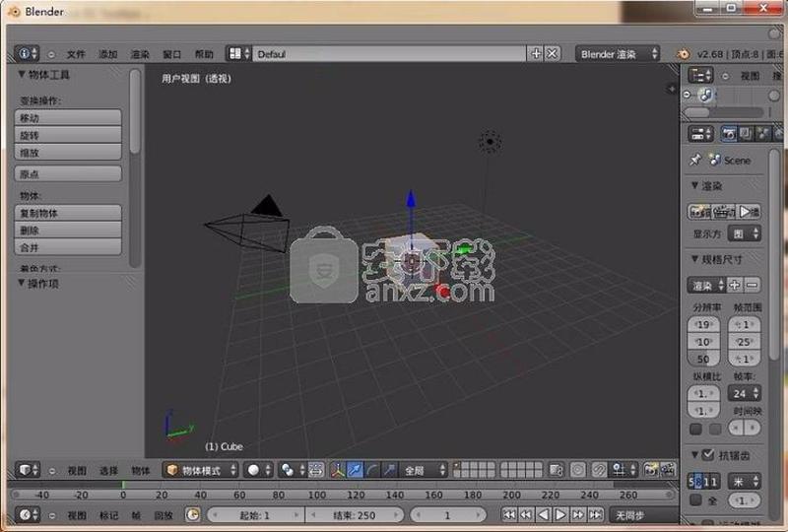Play the animation in reverse
The width and height of the screenshot is (788, 532).
point(544,514)
